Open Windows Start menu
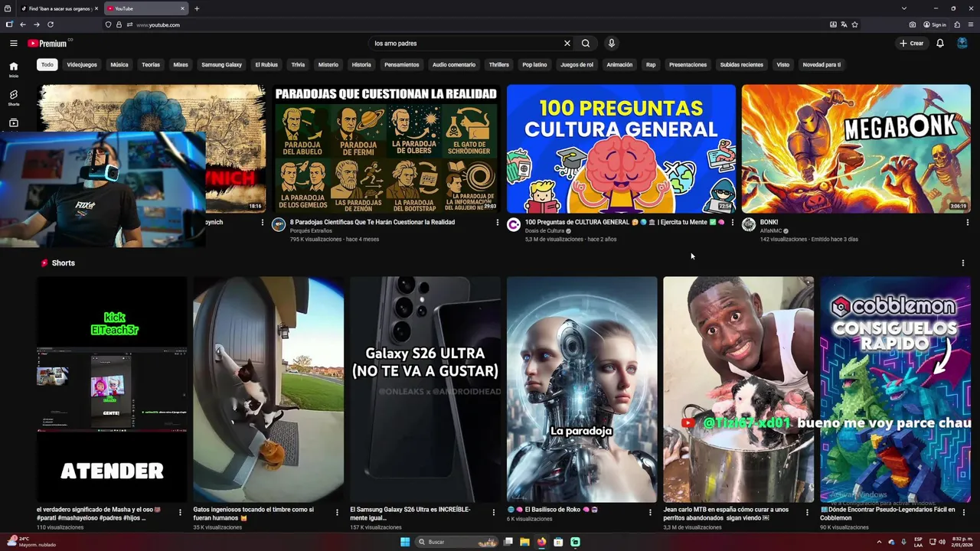The image size is (980, 551). click(x=405, y=542)
